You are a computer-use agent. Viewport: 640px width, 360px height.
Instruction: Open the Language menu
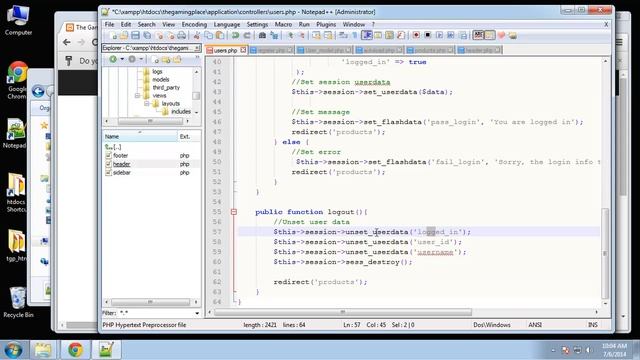(227, 24)
